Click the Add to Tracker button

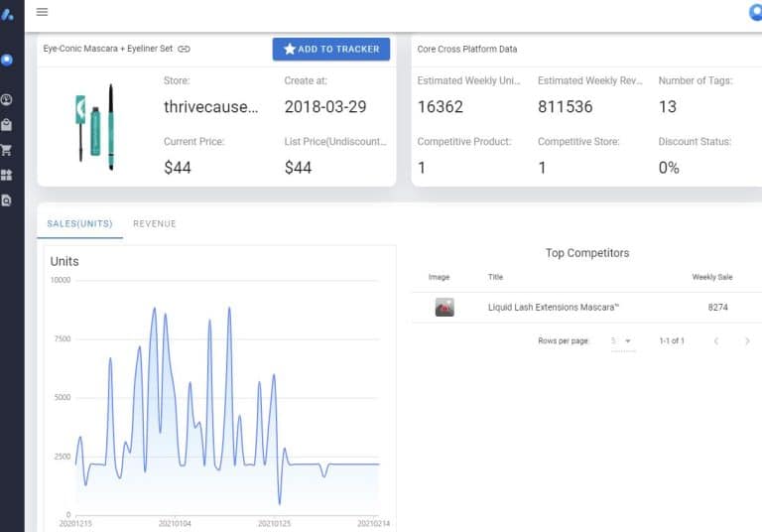[x=331, y=49]
